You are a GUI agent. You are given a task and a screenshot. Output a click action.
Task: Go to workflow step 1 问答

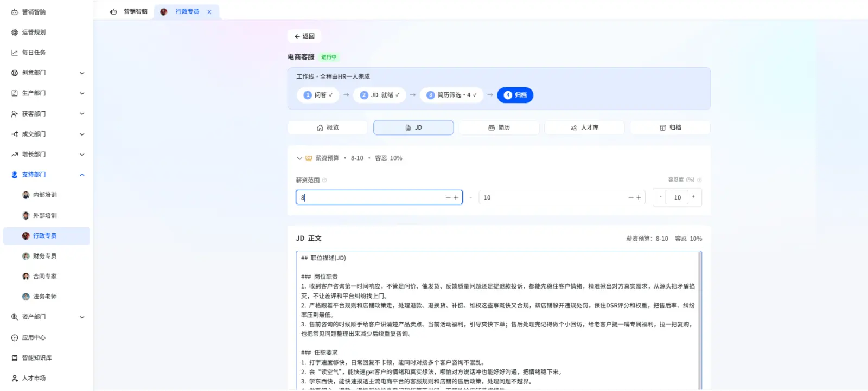coord(318,95)
